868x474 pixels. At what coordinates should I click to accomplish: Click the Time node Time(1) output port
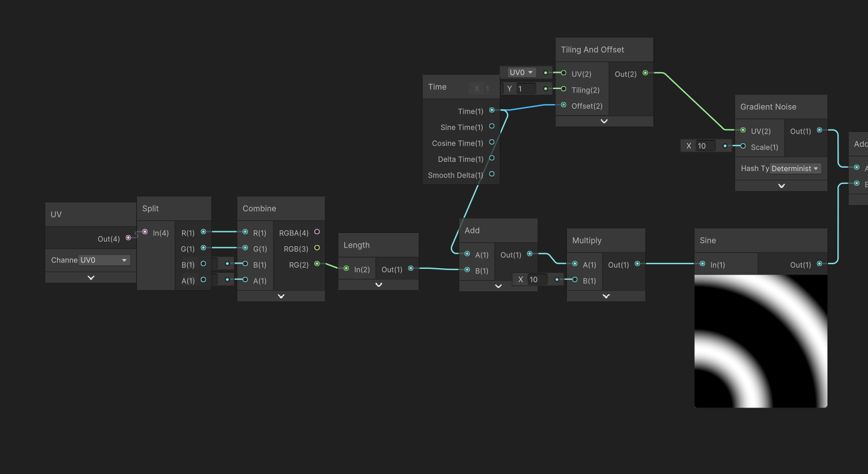tap(492, 110)
